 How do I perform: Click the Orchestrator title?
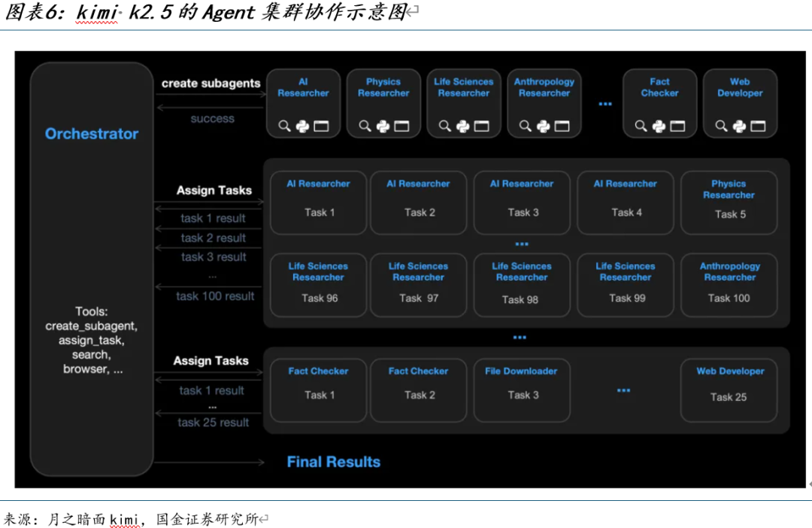[92, 134]
